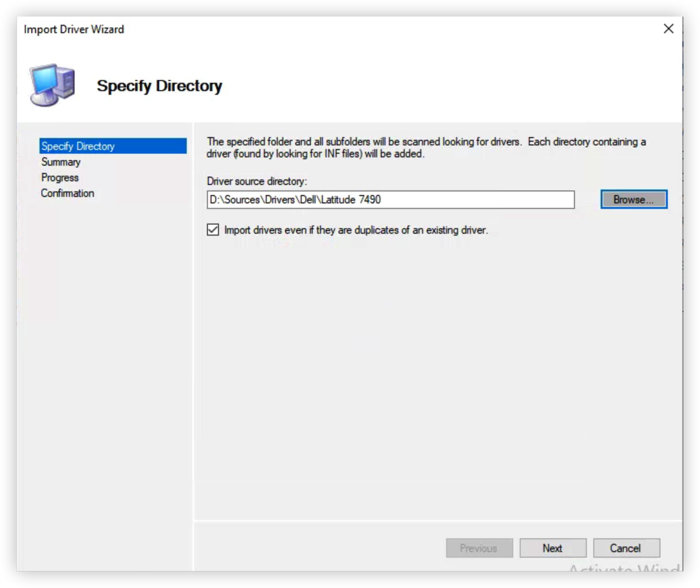Cancel the Import Driver Wizard

pyautogui.click(x=626, y=548)
